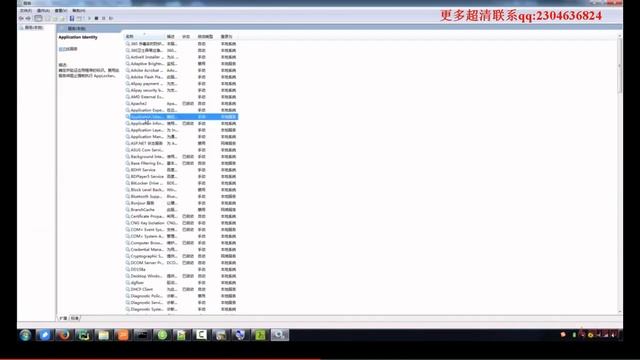Click the gear icon of the Apache2 row
The image size is (640, 360).
[127, 103]
